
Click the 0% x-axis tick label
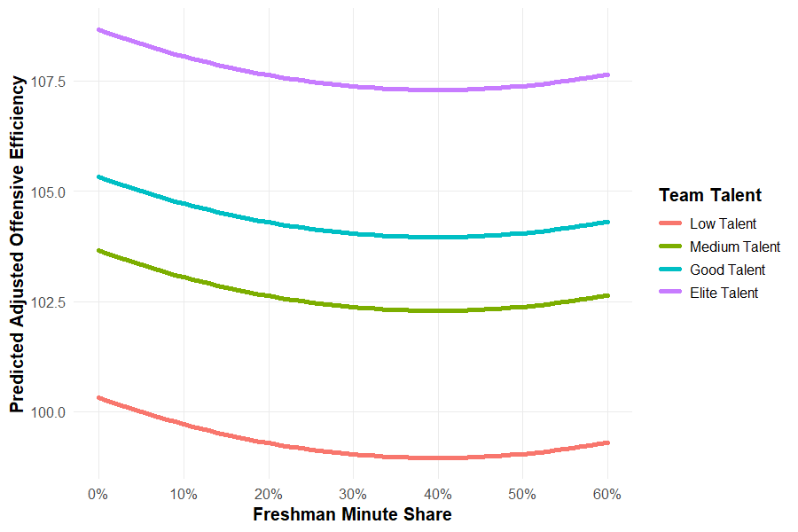[x=98, y=493]
